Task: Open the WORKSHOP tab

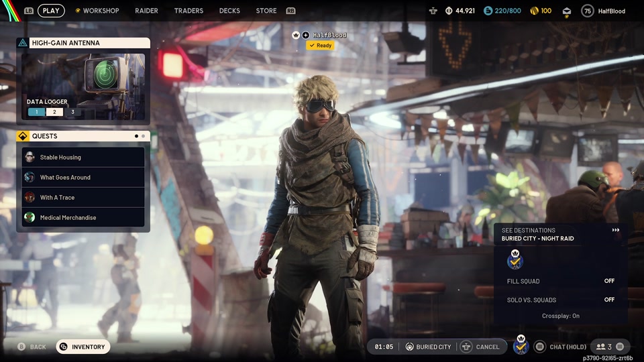Action: pos(97,11)
